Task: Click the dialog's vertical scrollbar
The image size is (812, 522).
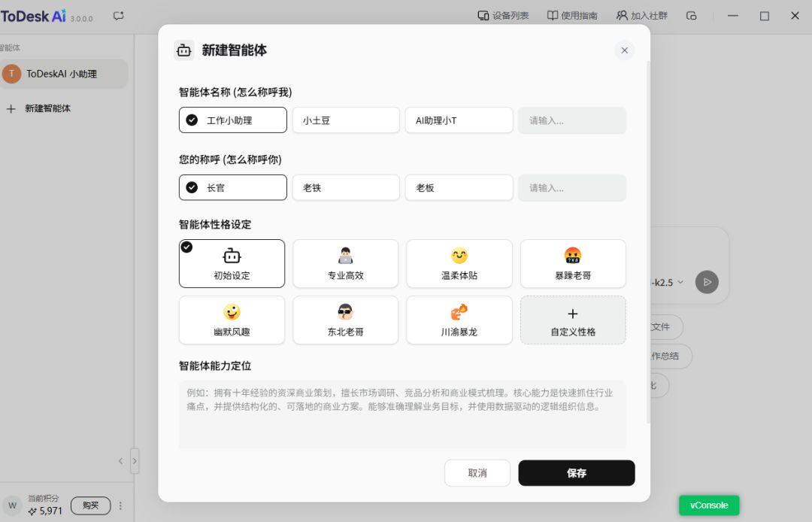Action: [648, 242]
